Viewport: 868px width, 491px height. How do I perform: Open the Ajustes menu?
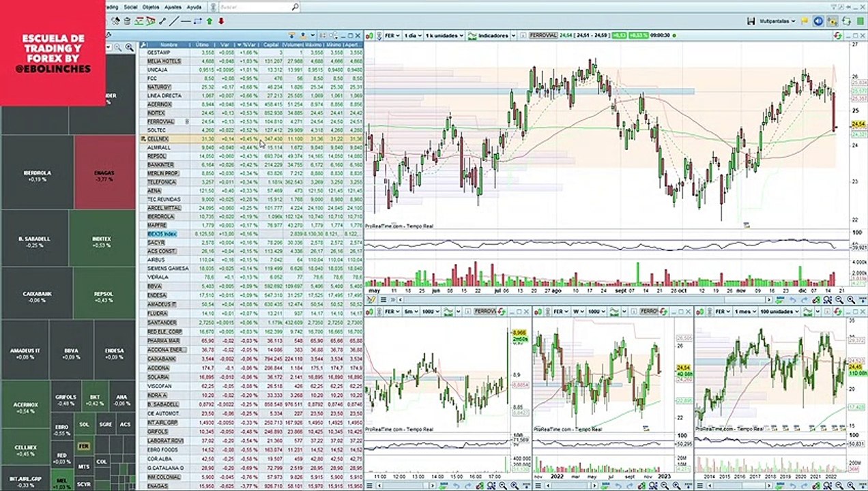(173, 8)
